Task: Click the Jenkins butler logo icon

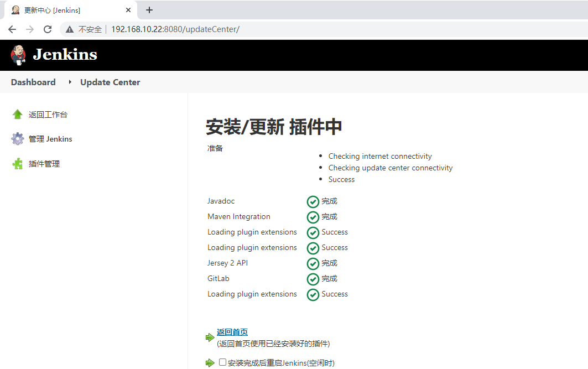Action: coord(18,55)
